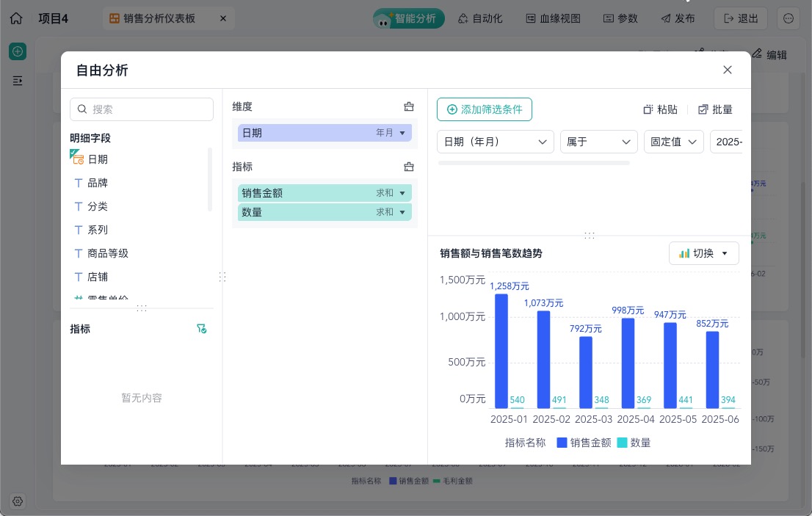This screenshot has width=812, height=516.
Task: Toggle 销售金额 legend color swatch
Action: pyautogui.click(x=562, y=443)
